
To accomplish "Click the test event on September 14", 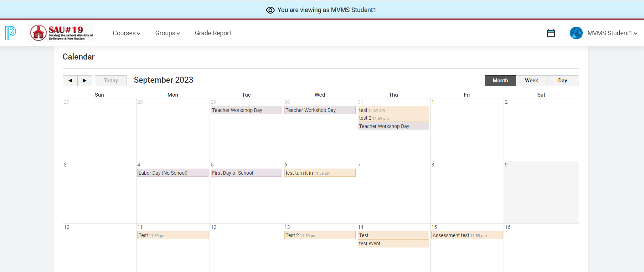I will click(x=393, y=243).
